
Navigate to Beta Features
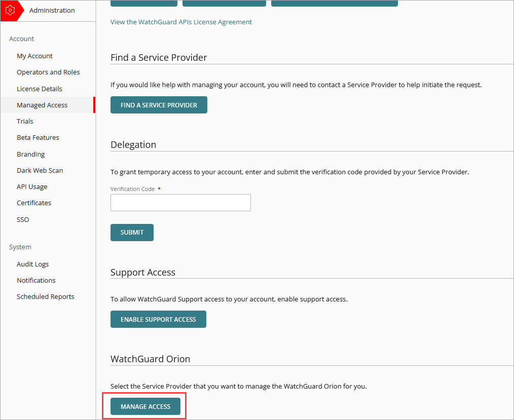click(x=38, y=137)
